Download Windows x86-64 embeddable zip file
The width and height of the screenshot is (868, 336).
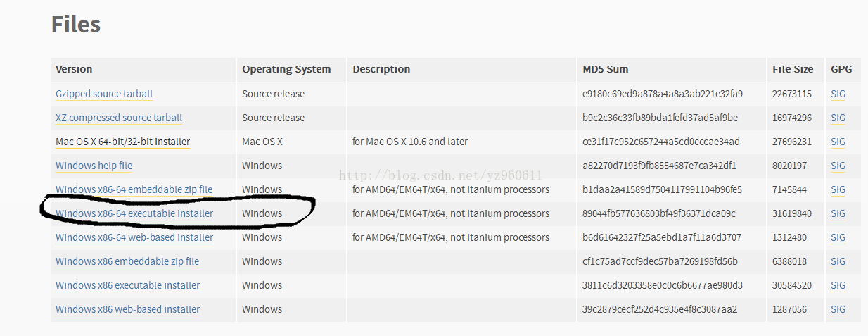point(134,189)
